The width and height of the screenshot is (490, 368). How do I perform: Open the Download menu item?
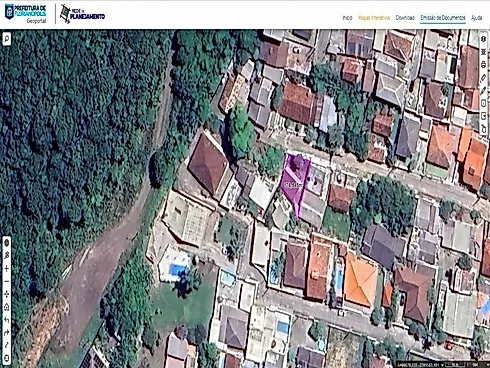[405, 18]
